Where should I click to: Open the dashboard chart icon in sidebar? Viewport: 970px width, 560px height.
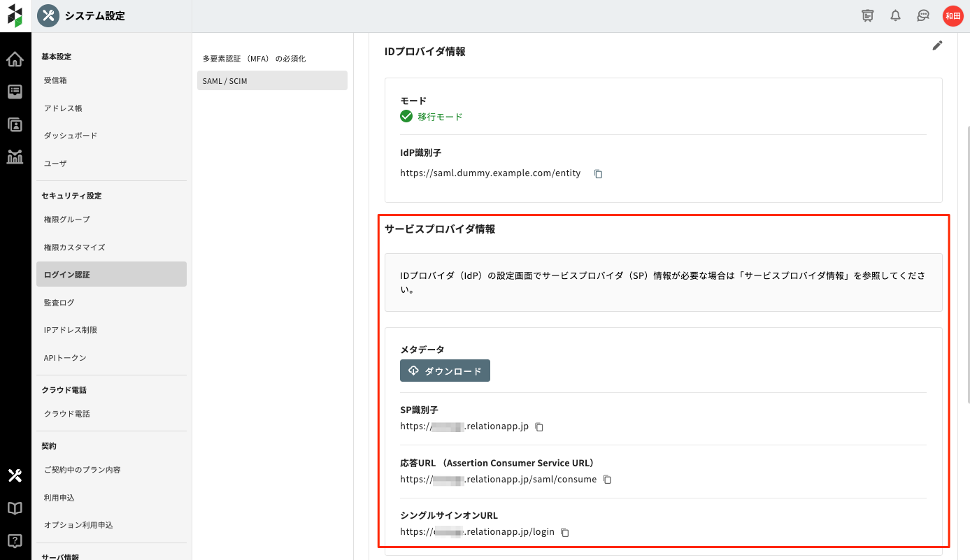15,157
